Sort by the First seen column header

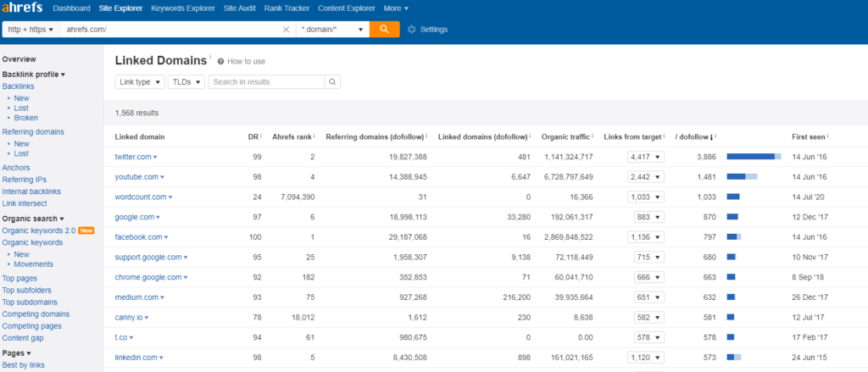click(x=808, y=136)
